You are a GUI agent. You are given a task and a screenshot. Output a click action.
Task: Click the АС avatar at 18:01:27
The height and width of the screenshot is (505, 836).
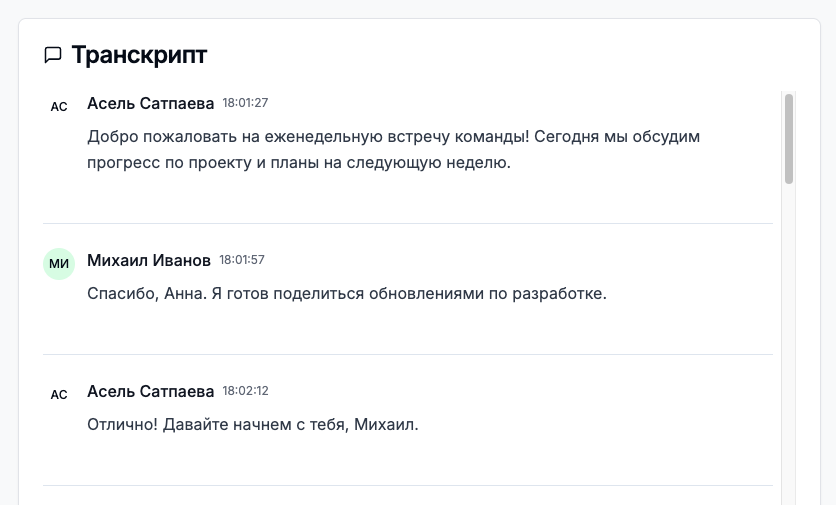[x=59, y=106]
